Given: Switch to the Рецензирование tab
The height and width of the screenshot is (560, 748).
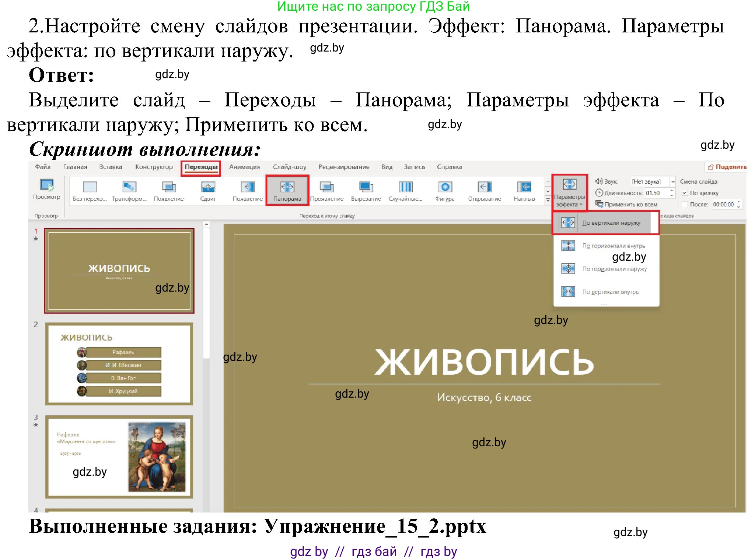Looking at the screenshot, I should pos(344,167).
